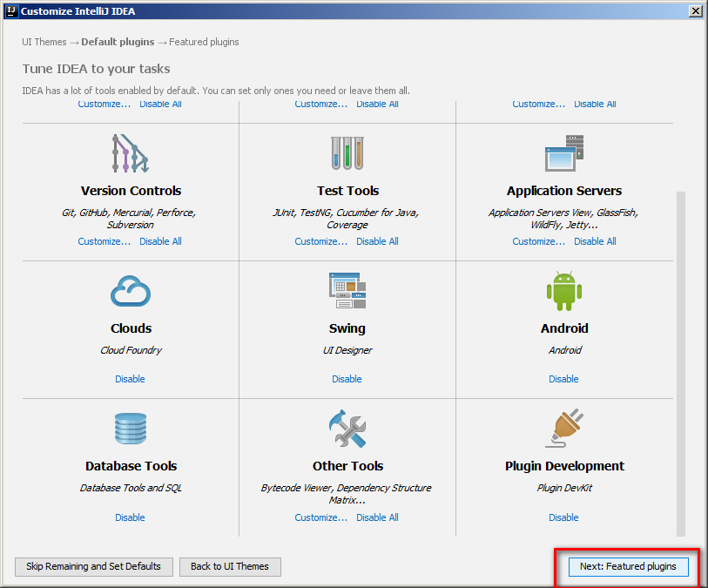Select the Default plugins breadcrumb step
This screenshot has height=588, width=708.
pos(118,42)
